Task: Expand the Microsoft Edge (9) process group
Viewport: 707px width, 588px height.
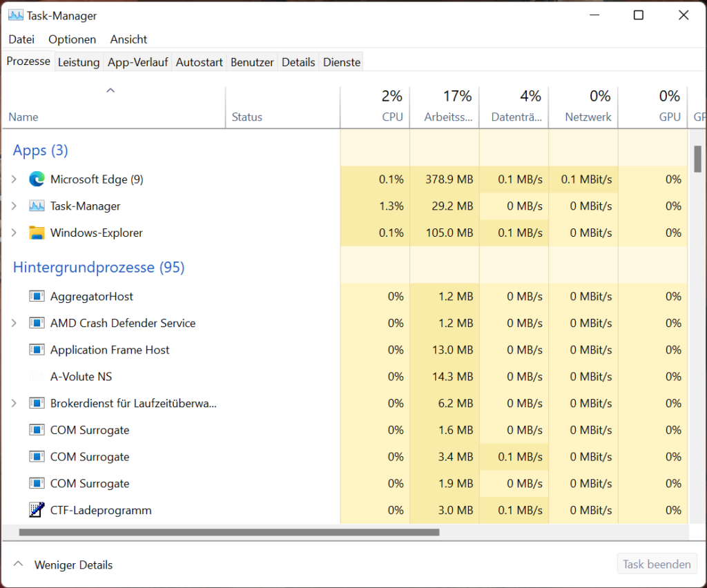Action: click(14, 179)
